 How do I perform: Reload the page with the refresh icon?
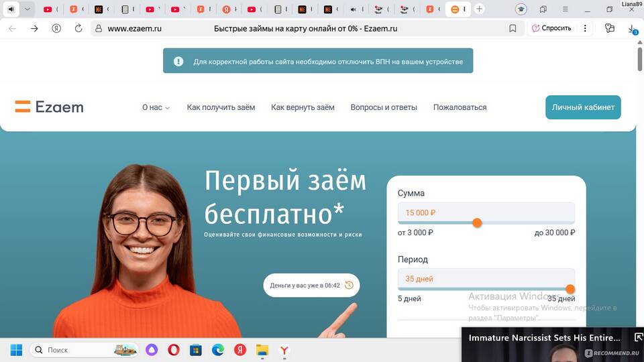pyautogui.click(x=78, y=28)
